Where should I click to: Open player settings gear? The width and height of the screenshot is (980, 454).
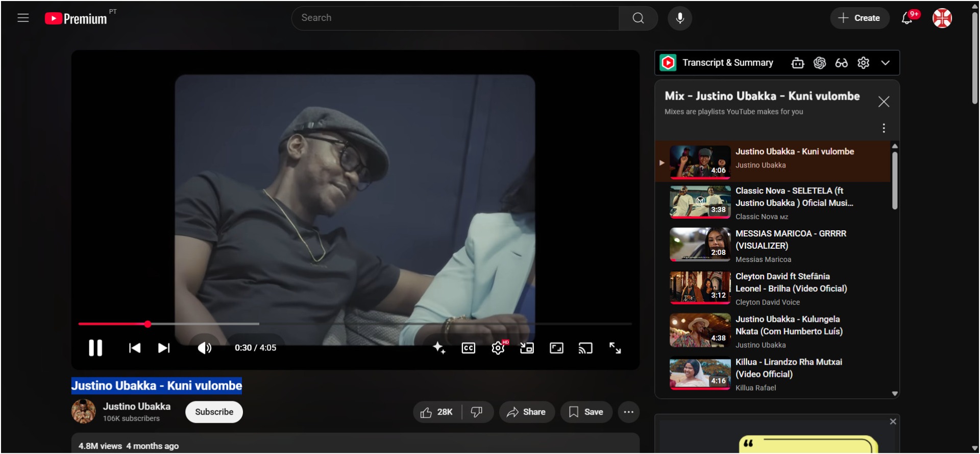click(498, 348)
